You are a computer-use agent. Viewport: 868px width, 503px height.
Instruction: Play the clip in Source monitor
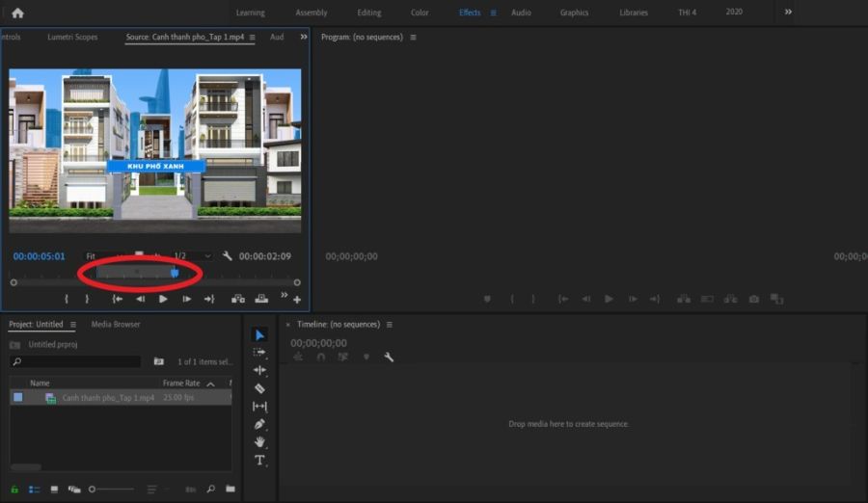[163, 299]
